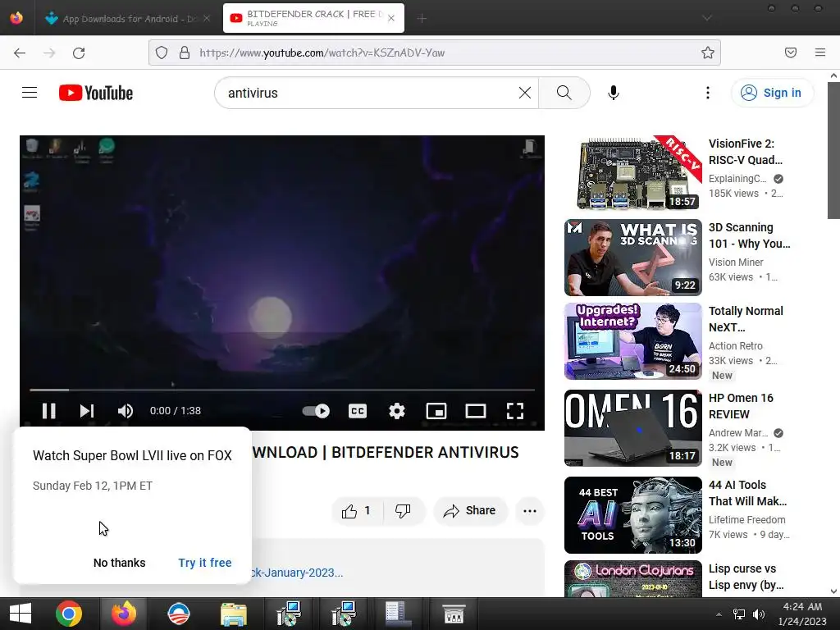Open File Explorer from taskbar
Viewport: 840px width, 630px height.
tap(234, 614)
